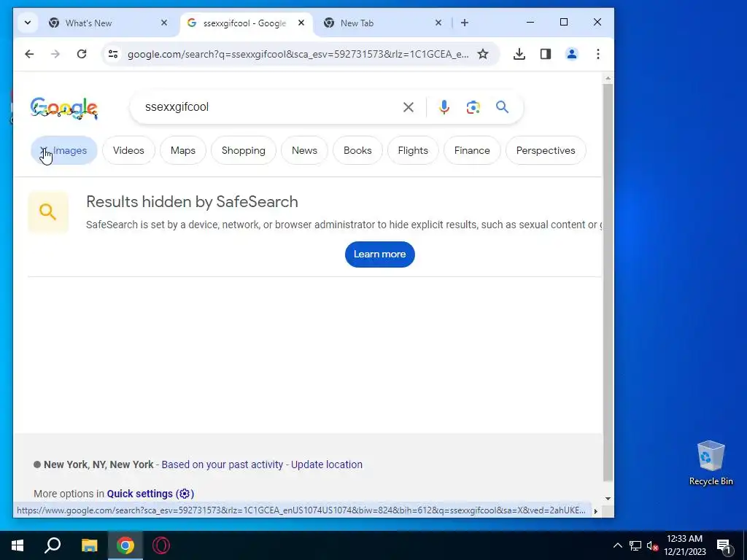
Task: Click the New York, NY location text
Action: click(98, 464)
